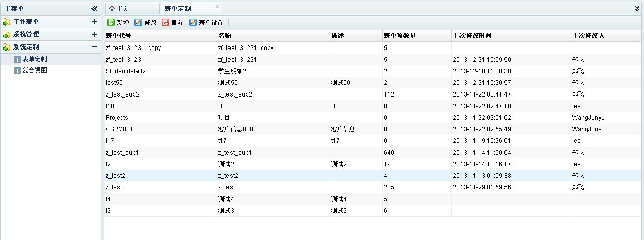
Task: Click the 系统定制 section header label
Action: pyautogui.click(x=26, y=47)
